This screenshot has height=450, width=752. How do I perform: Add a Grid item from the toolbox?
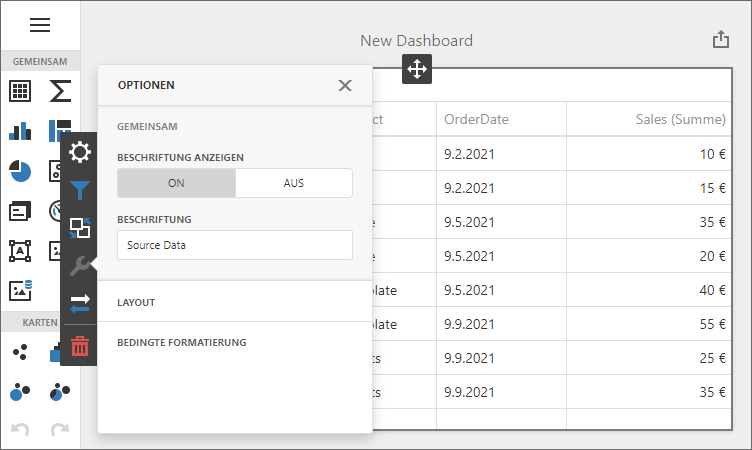[20, 91]
